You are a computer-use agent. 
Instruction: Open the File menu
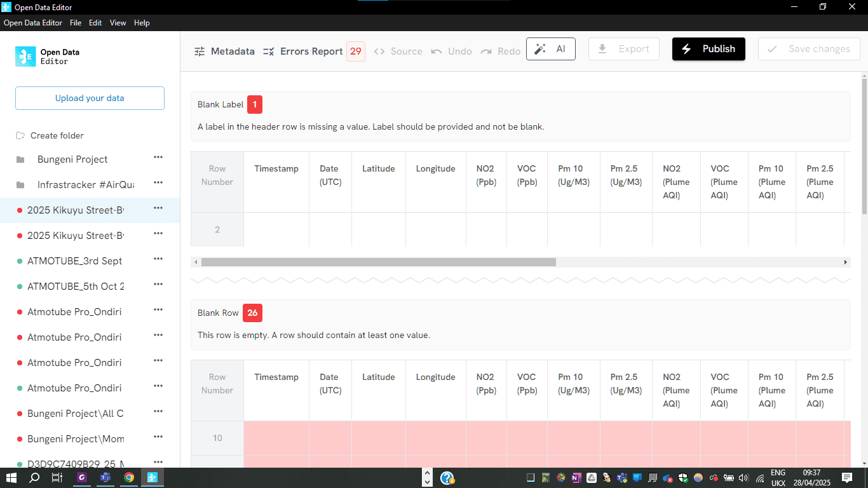coord(76,23)
